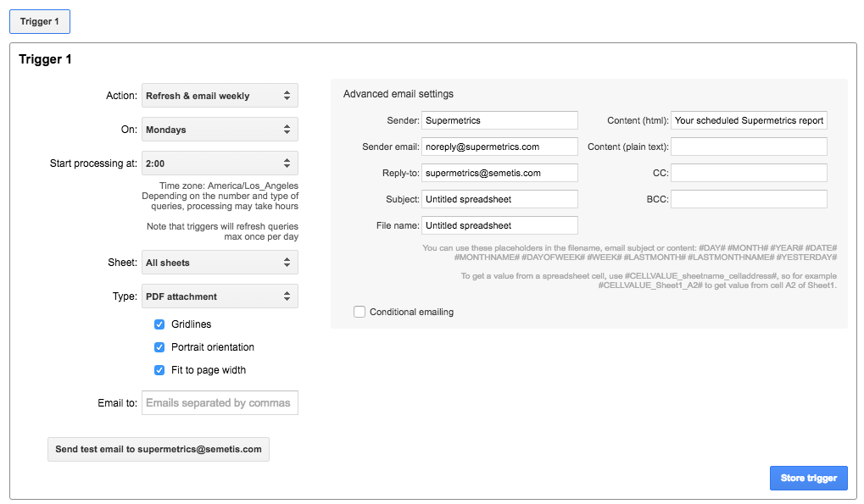The width and height of the screenshot is (864, 504).
Task: Click the Email to input field
Action: (220, 403)
